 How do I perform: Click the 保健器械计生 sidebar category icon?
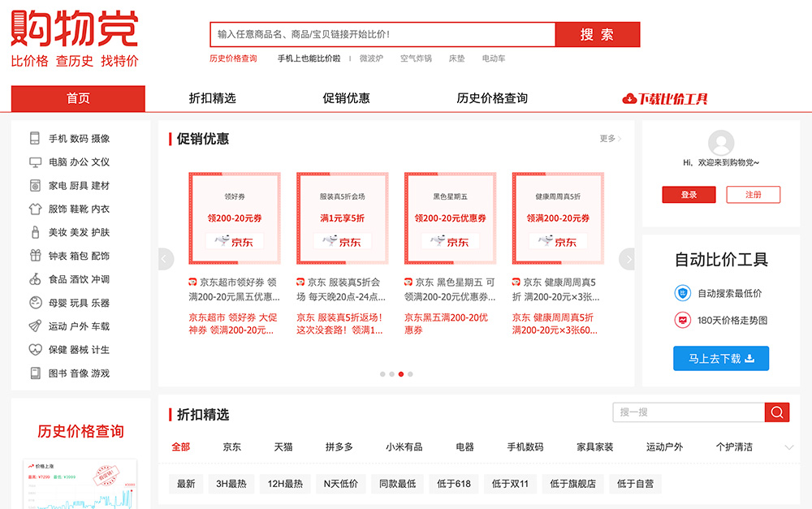click(x=35, y=347)
